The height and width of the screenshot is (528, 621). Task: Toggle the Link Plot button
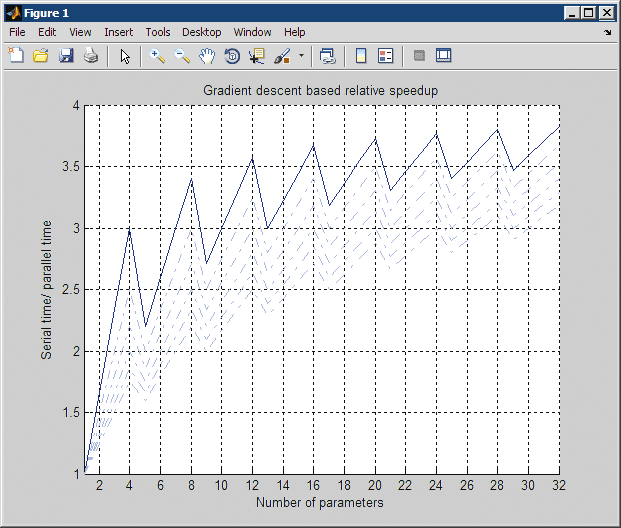tap(327, 56)
